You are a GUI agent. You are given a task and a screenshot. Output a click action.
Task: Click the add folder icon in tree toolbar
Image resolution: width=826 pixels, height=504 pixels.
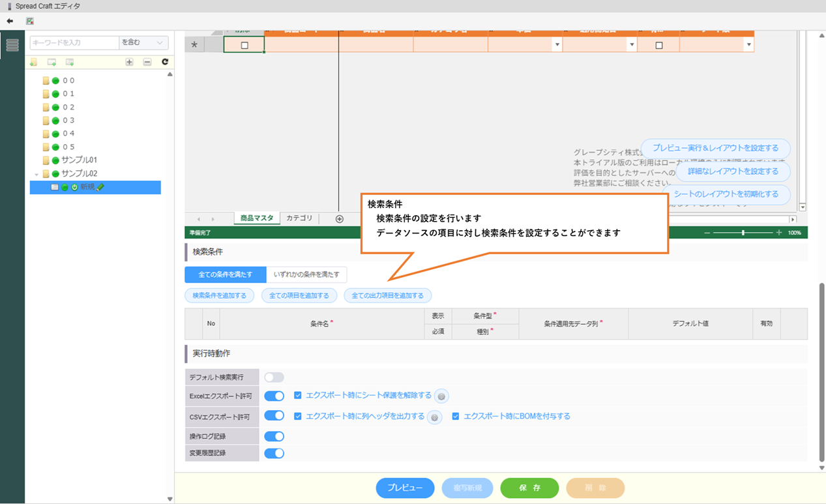tap(33, 62)
